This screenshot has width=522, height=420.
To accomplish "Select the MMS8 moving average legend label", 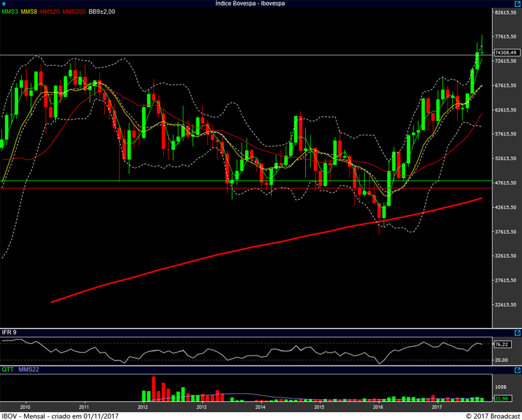I will coord(30,12).
